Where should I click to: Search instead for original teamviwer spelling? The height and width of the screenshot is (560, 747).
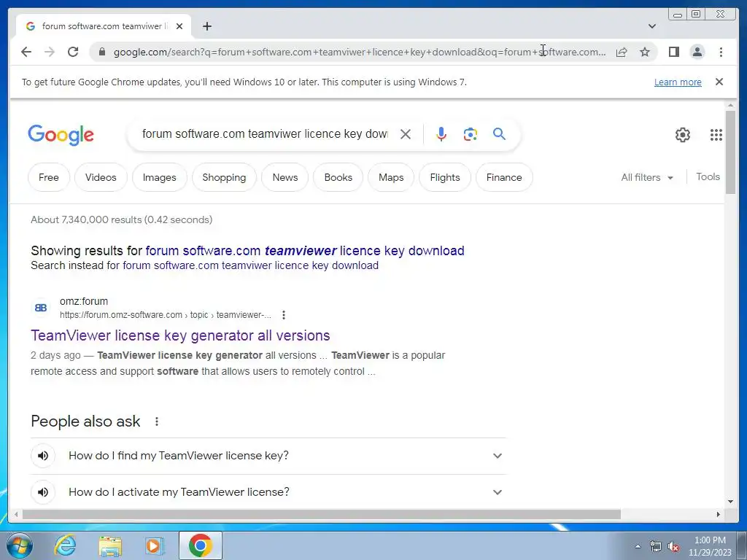click(251, 265)
